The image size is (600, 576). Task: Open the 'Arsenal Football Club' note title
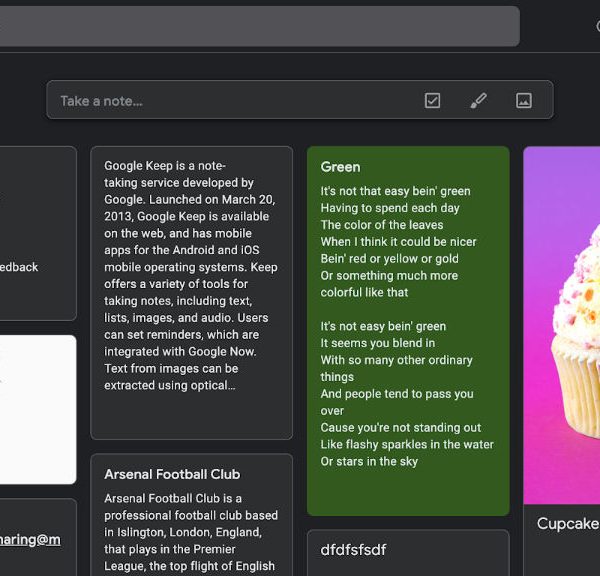coord(172,475)
